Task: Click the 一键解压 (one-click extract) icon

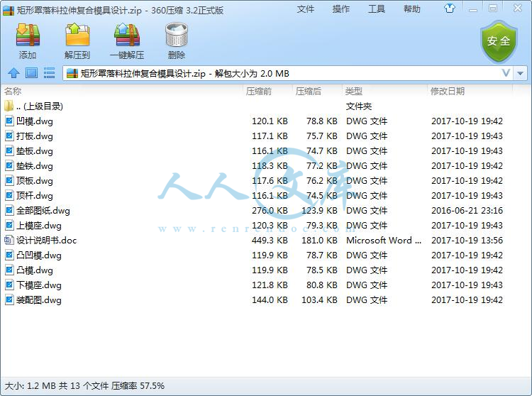Action: [127, 35]
